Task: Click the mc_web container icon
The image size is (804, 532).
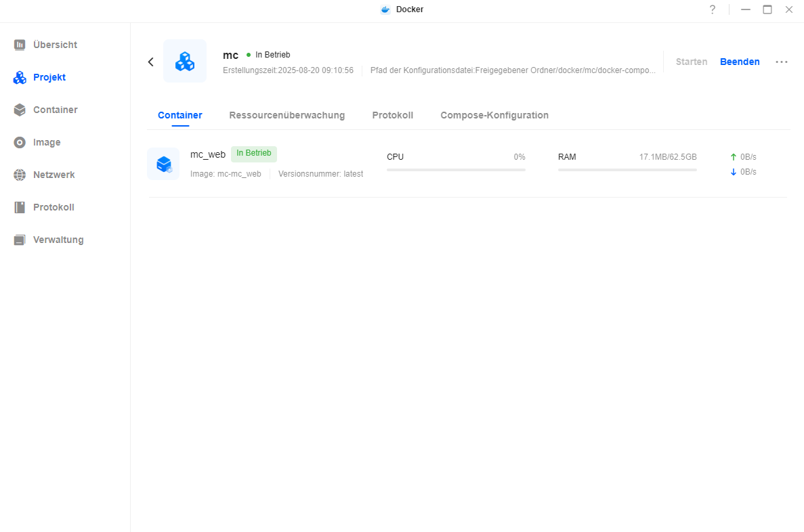Action: (x=163, y=164)
